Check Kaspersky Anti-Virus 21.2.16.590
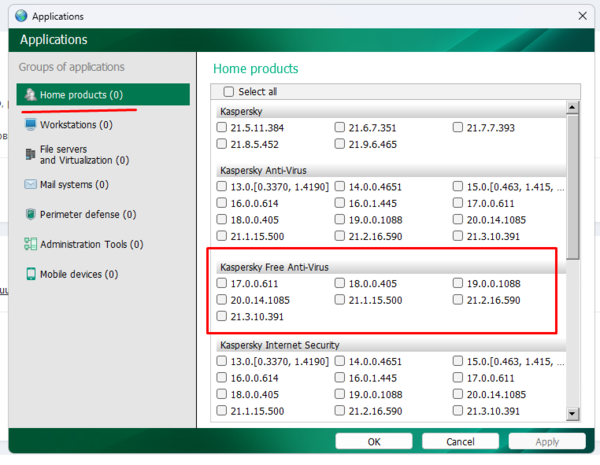This screenshot has height=465, width=600. (339, 236)
